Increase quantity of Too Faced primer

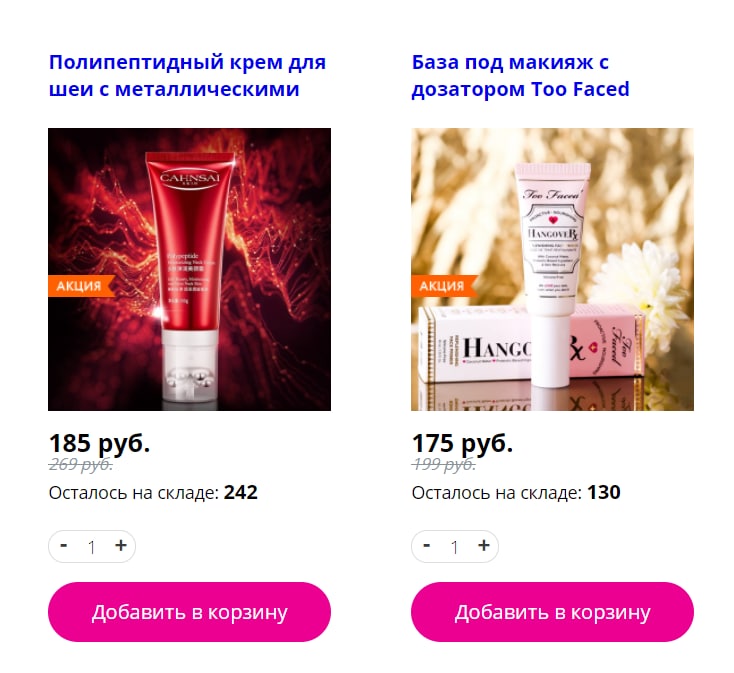pyautogui.click(x=484, y=546)
